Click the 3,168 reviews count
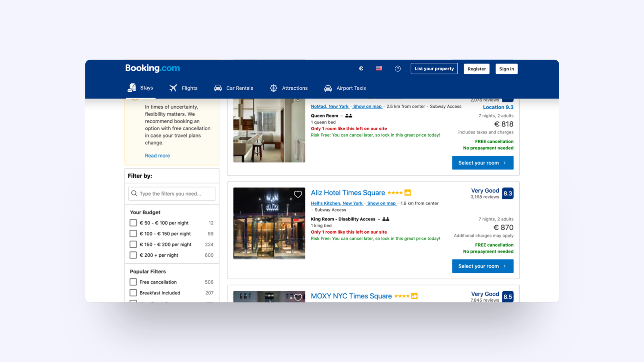This screenshot has height=362, width=644. (485, 197)
